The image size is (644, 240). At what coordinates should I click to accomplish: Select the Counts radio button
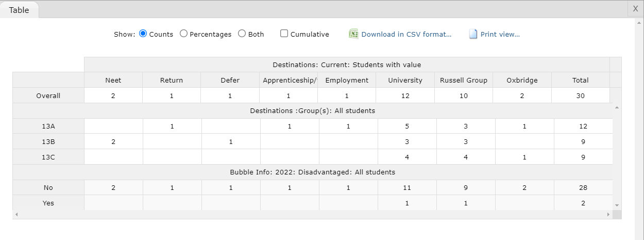click(143, 34)
